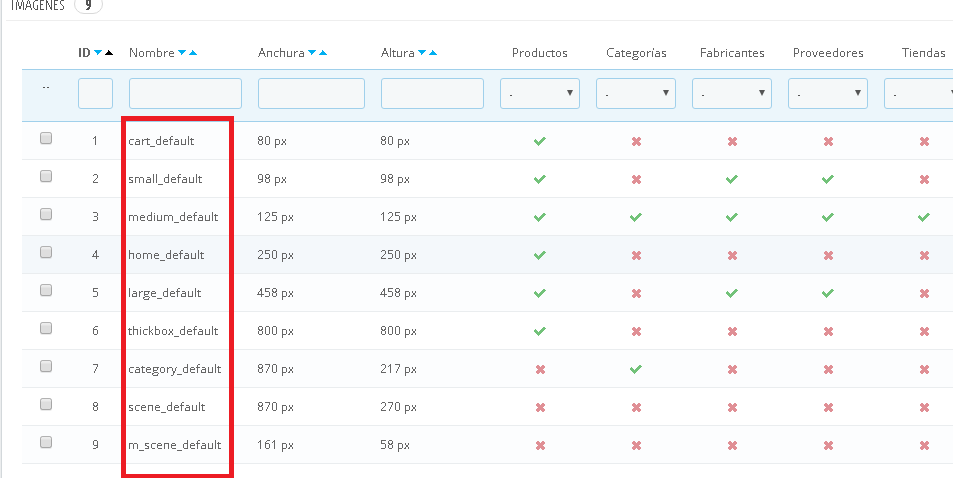Sort ID column descending with down arrow
This screenshot has width=953, height=478.
[97, 53]
